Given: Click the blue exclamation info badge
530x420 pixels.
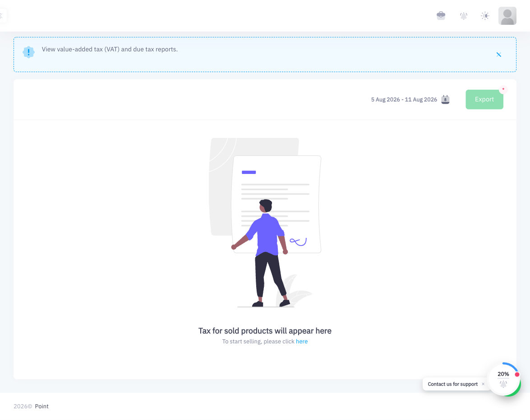Looking at the screenshot, I should coord(29,52).
